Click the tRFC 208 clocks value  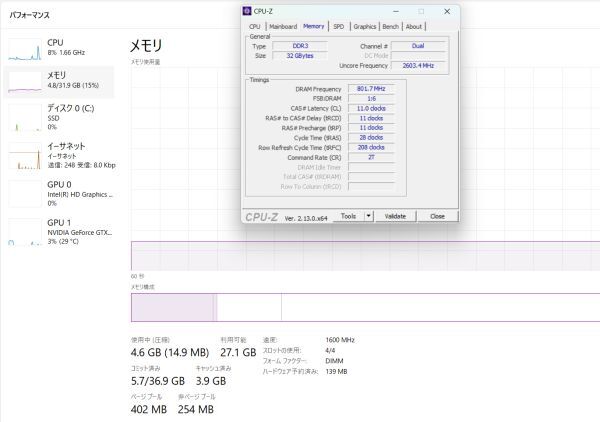coord(371,147)
